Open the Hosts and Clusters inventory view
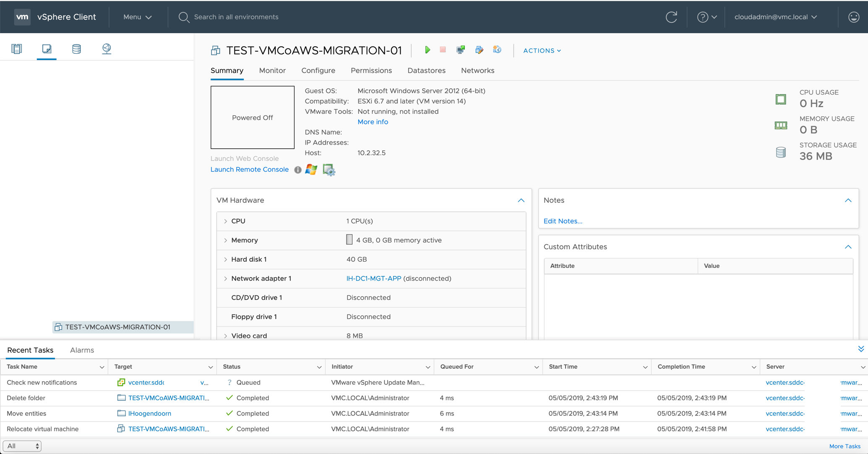 pos(17,49)
